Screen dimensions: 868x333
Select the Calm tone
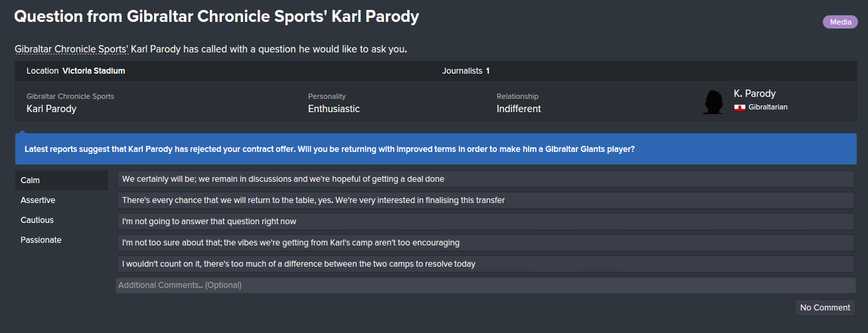[x=62, y=180]
